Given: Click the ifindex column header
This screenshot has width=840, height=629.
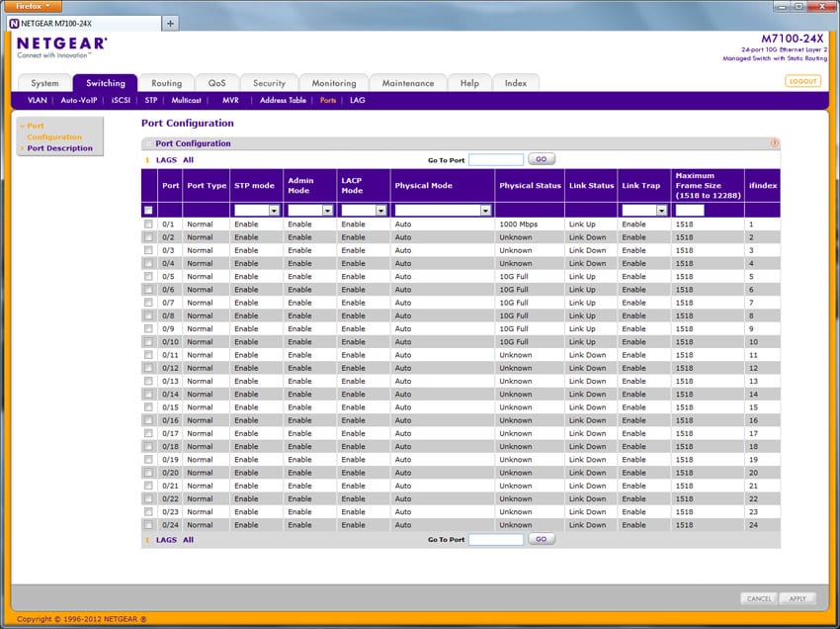Looking at the screenshot, I should point(763,186).
